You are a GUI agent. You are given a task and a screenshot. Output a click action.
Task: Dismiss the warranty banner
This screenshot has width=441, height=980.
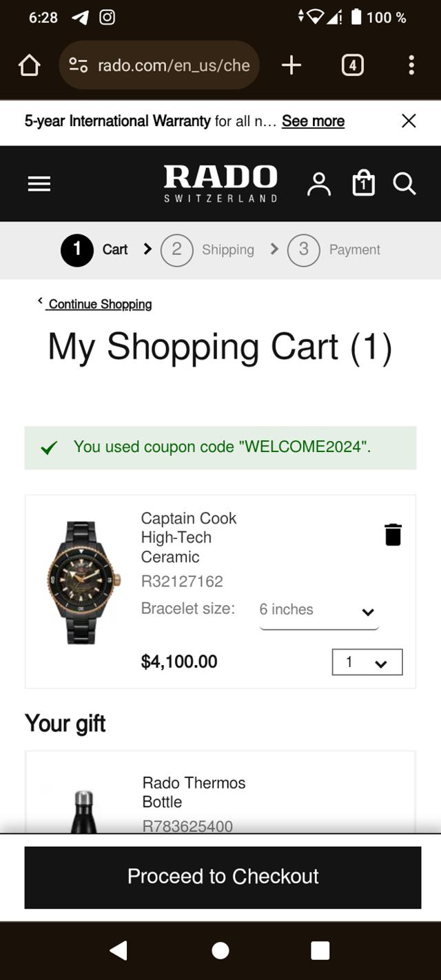[x=409, y=121]
